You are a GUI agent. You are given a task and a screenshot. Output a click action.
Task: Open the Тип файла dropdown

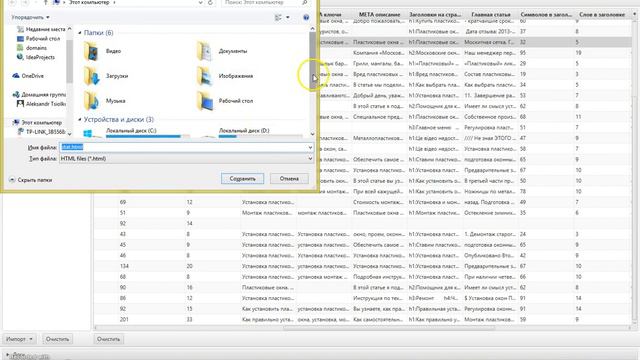coord(310,158)
